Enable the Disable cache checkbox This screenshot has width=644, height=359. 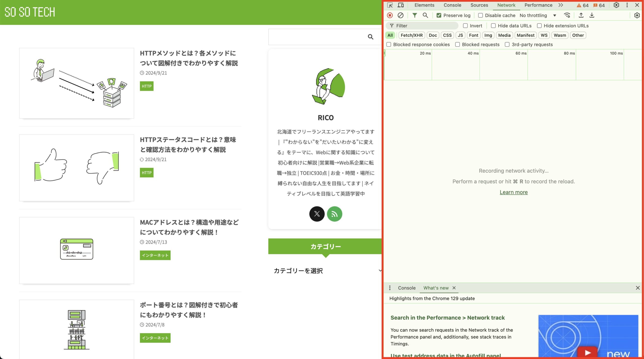(x=480, y=15)
